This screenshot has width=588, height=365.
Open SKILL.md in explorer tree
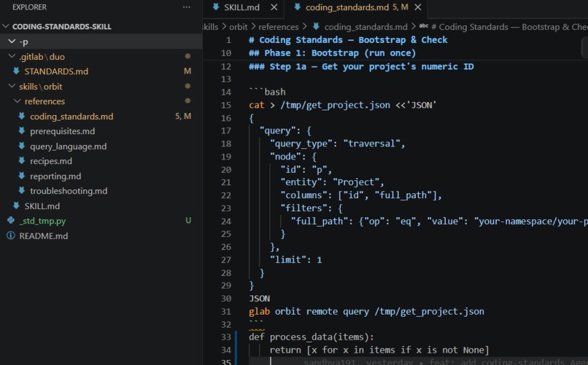pos(42,206)
